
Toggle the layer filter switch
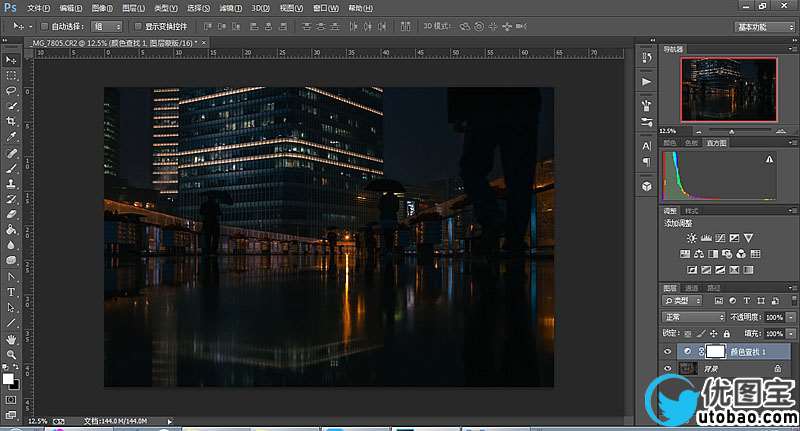[794, 300]
